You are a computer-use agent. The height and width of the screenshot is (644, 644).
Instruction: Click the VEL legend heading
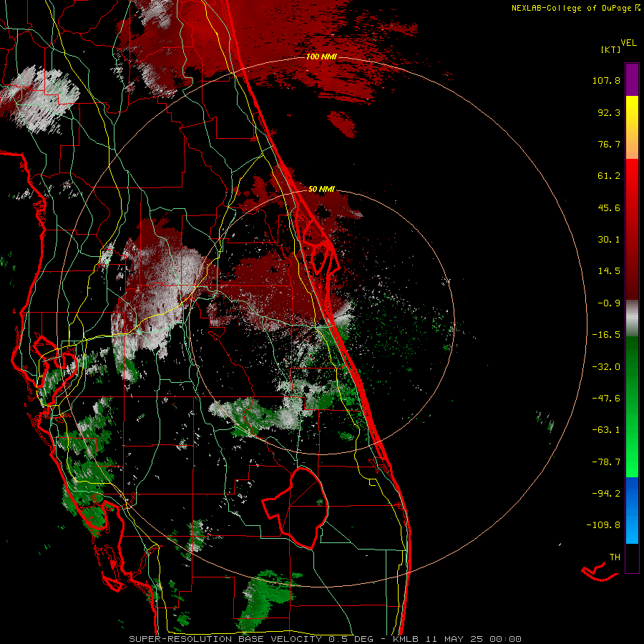tap(628, 43)
